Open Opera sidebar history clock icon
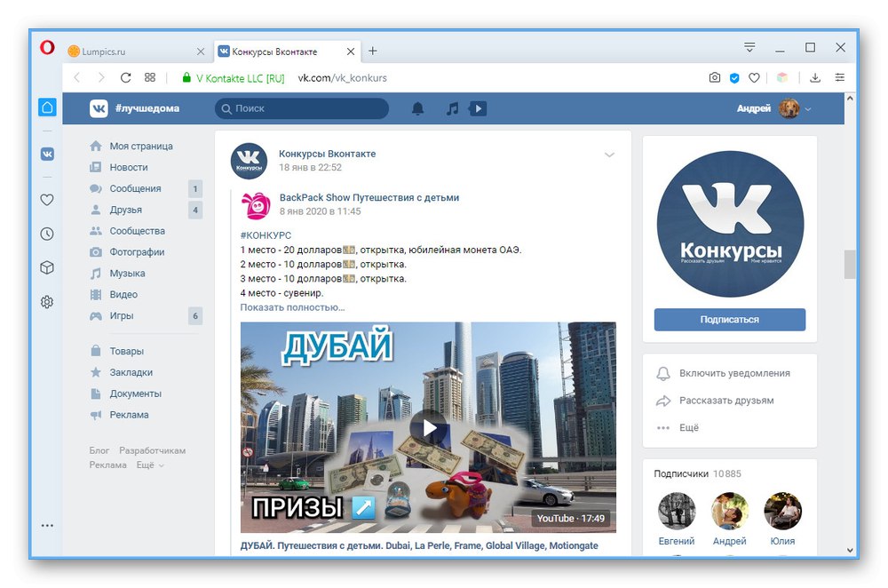Screen dimensions: 888x588 pyautogui.click(x=47, y=234)
